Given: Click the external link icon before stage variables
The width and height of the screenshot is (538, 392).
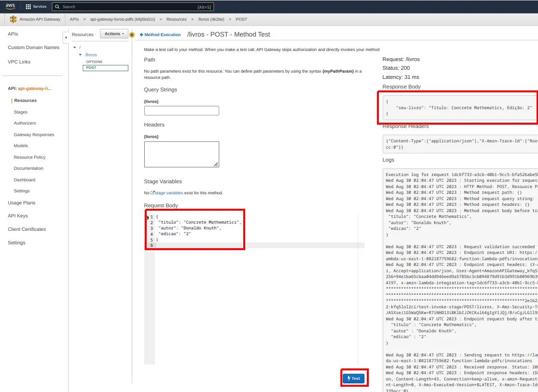Looking at the screenshot, I should tap(153, 192).
